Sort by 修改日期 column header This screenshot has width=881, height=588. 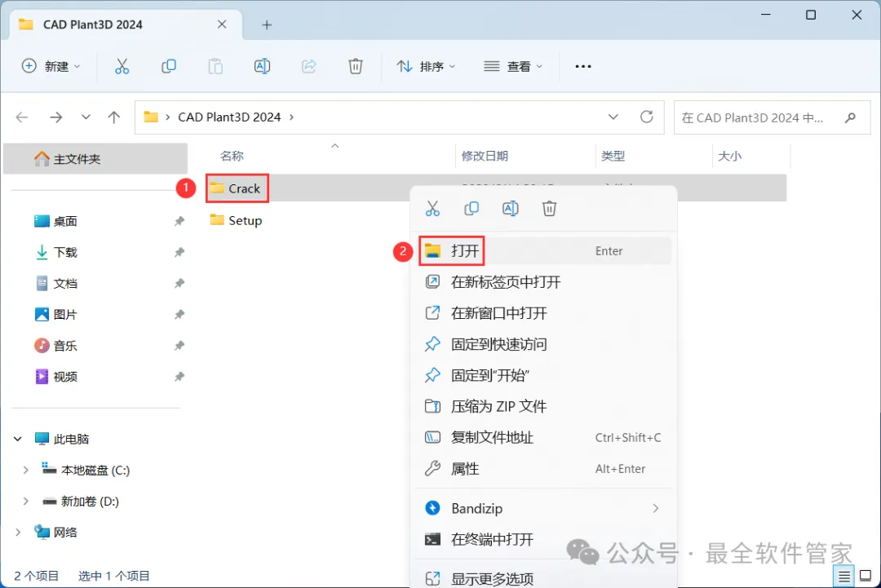click(x=485, y=156)
